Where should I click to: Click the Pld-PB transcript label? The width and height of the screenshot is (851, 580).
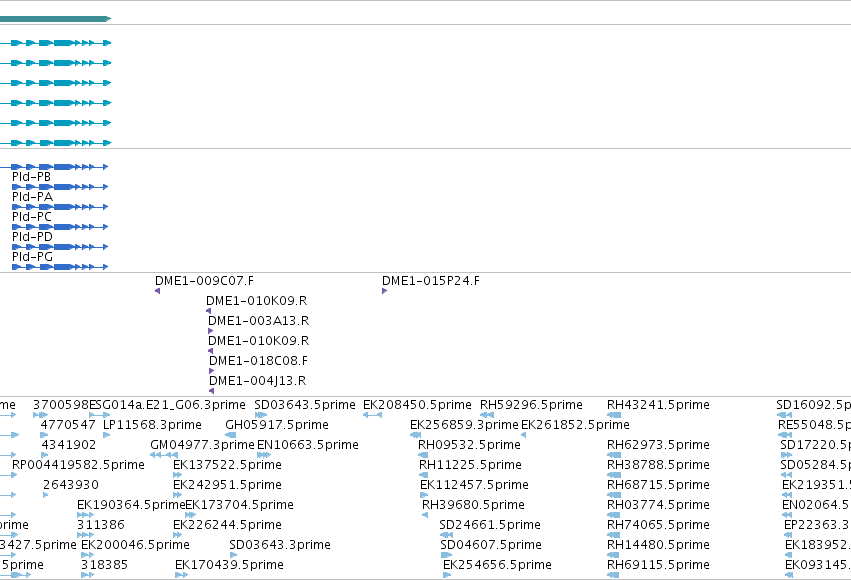tap(31, 177)
